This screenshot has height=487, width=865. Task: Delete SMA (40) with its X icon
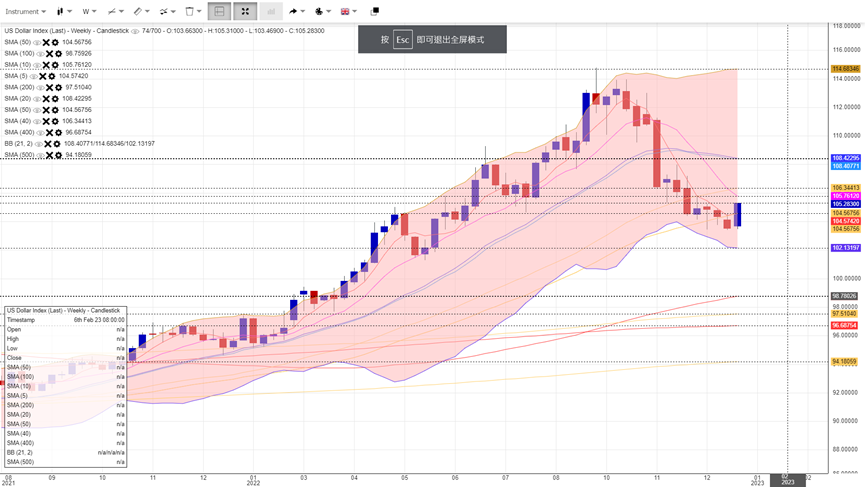[x=46, y=121]
